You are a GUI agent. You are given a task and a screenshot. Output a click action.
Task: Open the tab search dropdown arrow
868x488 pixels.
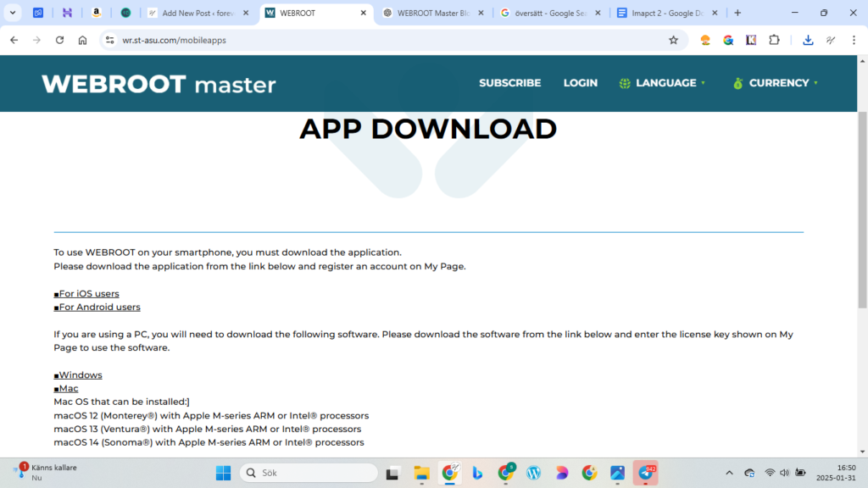pos(12,13)
